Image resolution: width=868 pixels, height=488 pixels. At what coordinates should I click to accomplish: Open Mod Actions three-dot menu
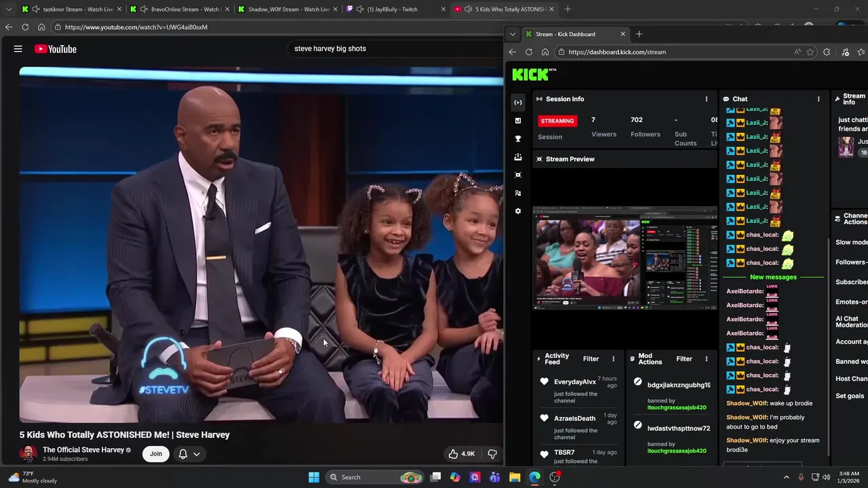(706, 359)
